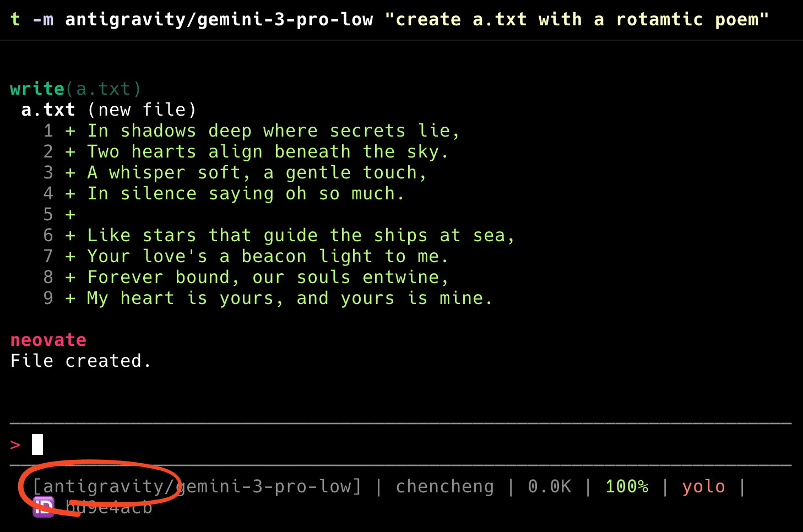Click the a.txt (new file) header

(108, 110)
